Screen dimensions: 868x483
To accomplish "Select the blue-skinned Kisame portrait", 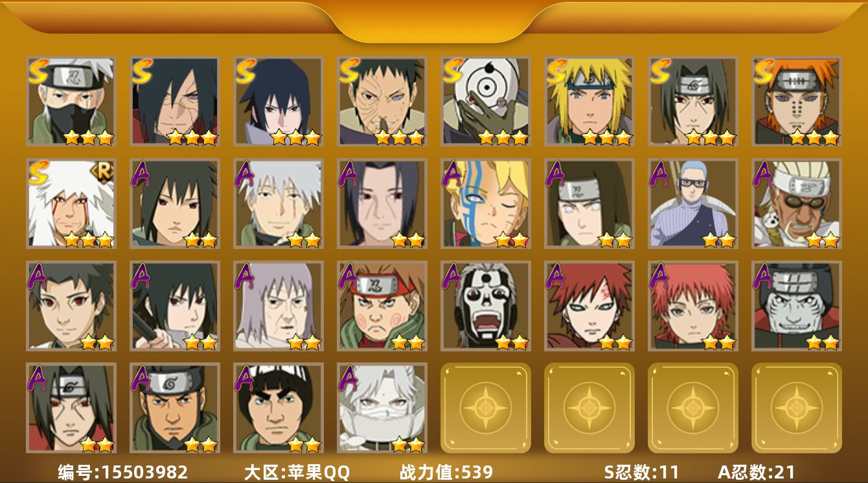I will pos(797,306).
